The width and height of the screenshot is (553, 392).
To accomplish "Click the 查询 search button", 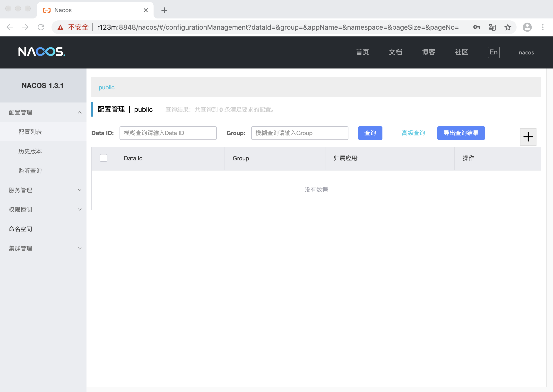I will 370,133.
